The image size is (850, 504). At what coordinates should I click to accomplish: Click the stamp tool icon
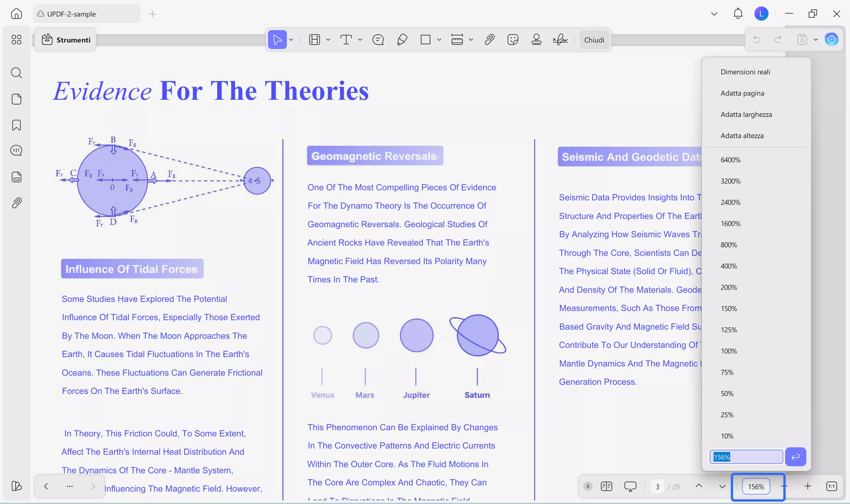[x=536, y=40]
